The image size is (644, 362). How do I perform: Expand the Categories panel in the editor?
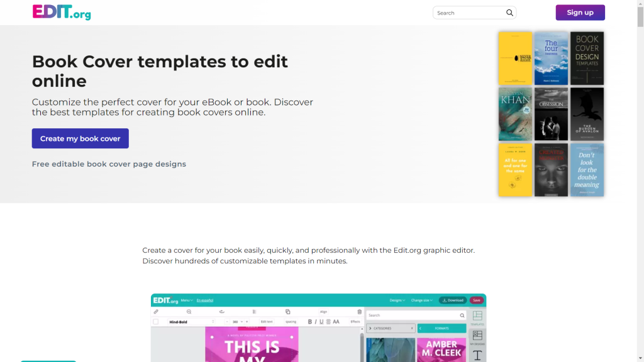point(390,328)
